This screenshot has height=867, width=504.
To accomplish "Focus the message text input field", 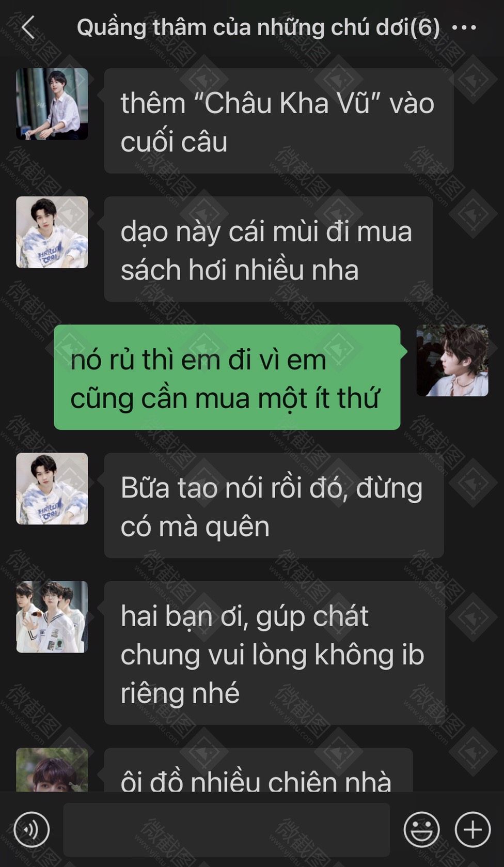I will 226,830.
